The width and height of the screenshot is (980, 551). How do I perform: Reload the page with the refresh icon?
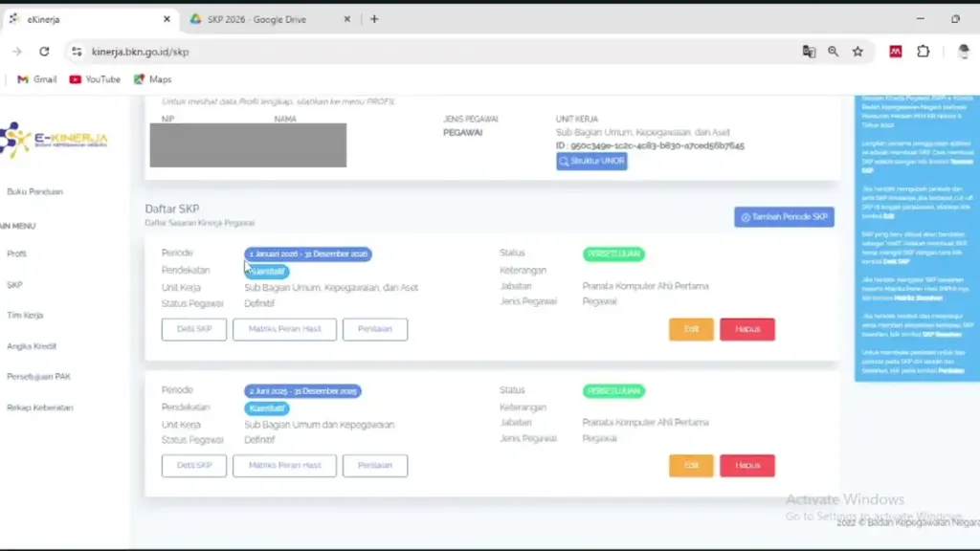point(44,52)
